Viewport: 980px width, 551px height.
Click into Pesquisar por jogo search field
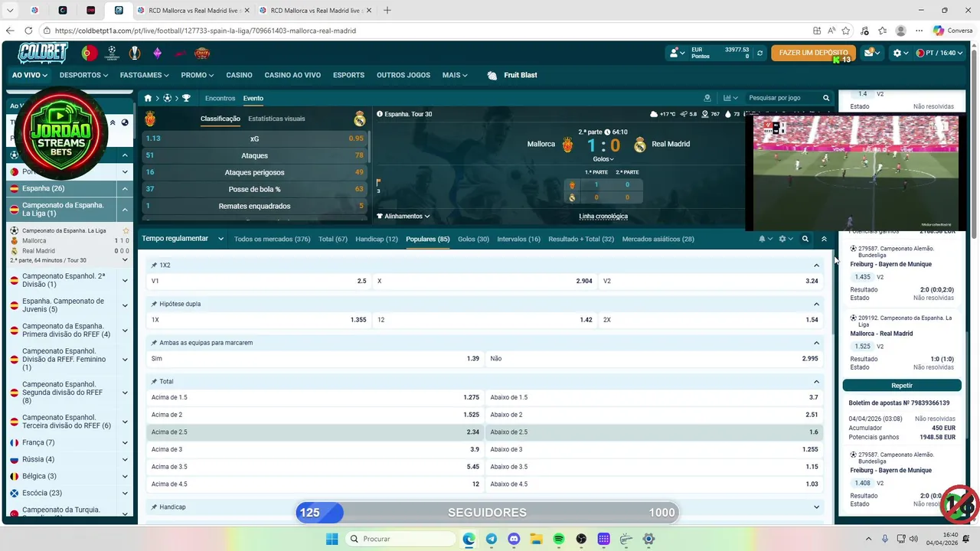(784, 98)
